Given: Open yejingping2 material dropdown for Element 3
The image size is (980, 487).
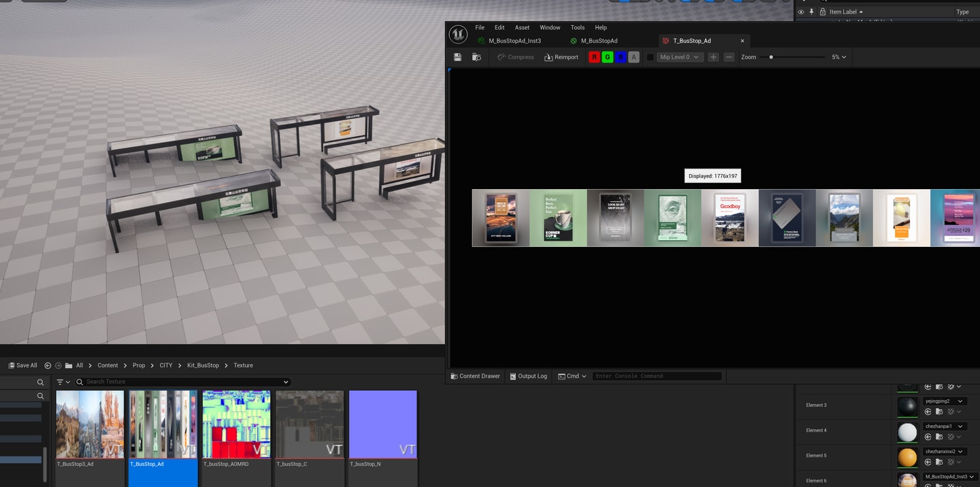Looking at the screenshot, I should [945, 401].
